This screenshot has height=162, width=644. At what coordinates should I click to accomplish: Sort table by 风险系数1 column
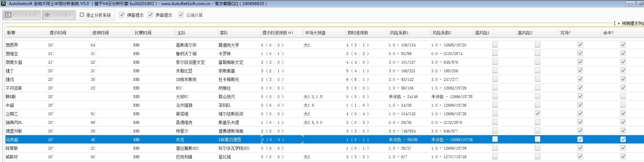pos(399,33)
